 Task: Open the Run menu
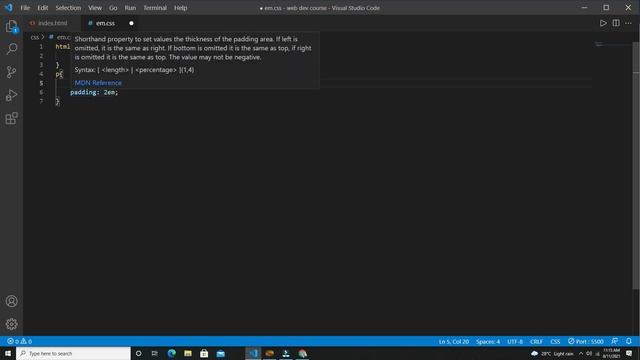point(130,8)
